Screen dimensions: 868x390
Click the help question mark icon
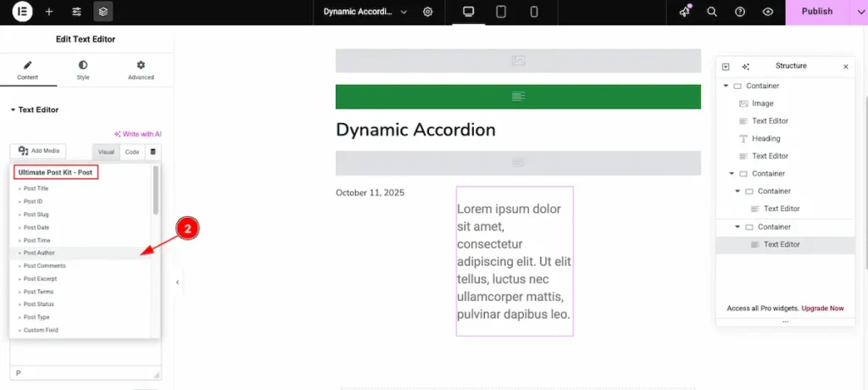click(740, 12)
